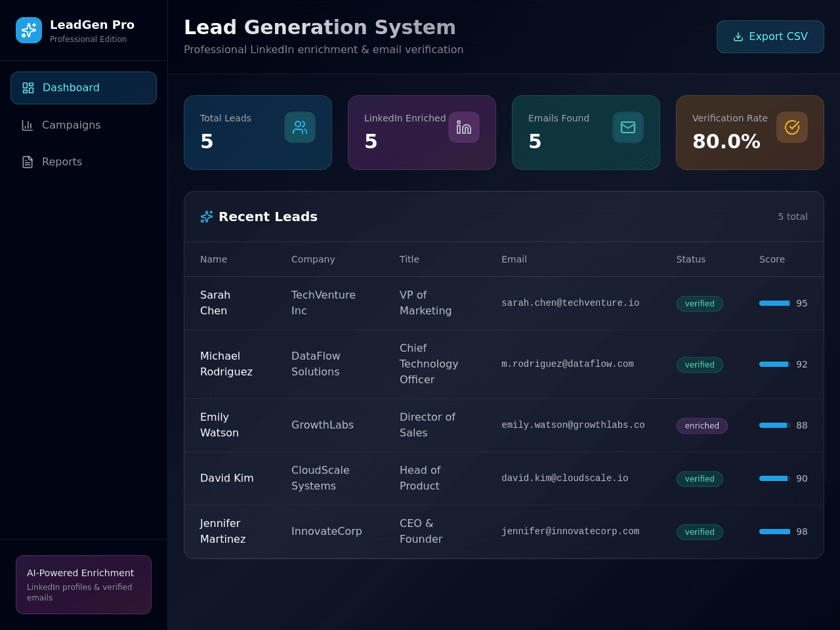Click the LinkedIn Enriched logo icon
Viewport: 840px width, 630px height.
(x=464, y=127)
